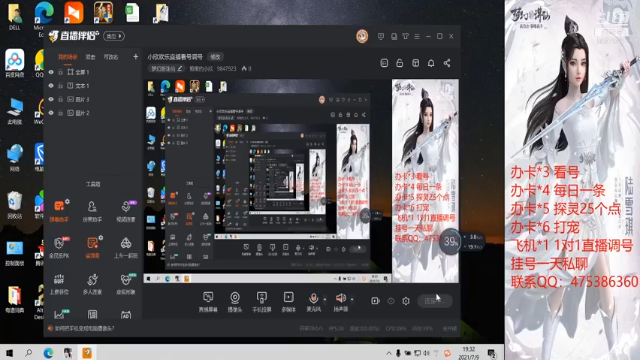
Task: Hide the 全屏 1 source with its eye icon
Action: [51, 72]
